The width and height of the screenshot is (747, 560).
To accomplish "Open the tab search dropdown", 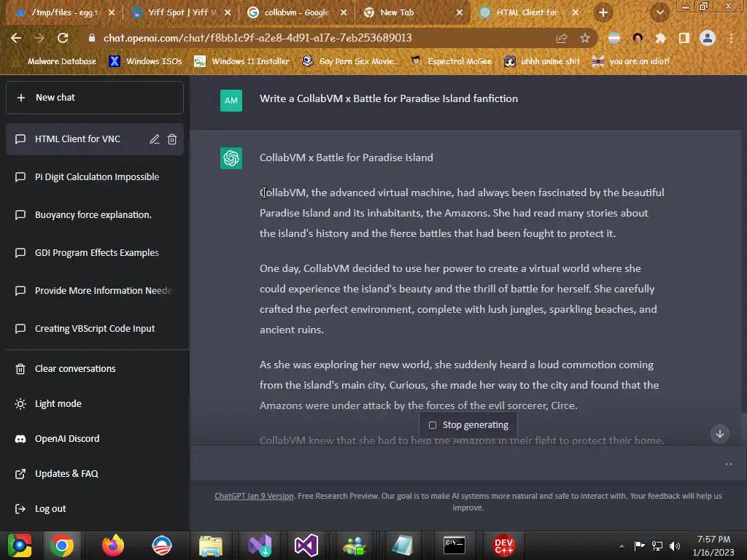I will point(660,12).
